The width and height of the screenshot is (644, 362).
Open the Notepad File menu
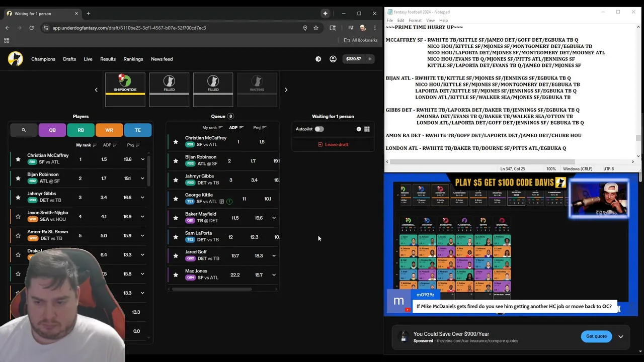click(x=389, y=21)
